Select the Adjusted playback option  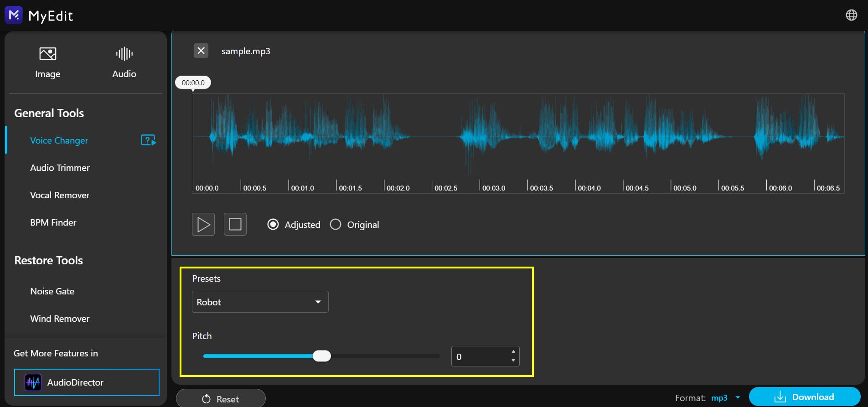(x=273, y=225)
